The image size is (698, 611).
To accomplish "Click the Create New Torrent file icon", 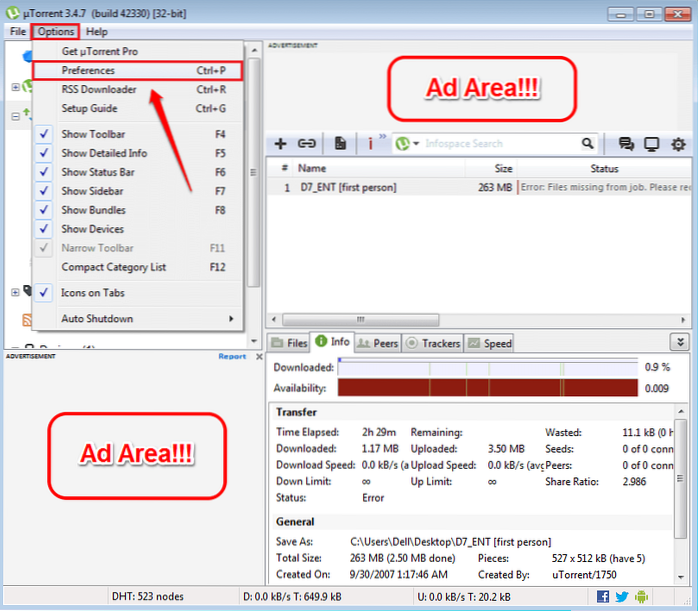I will (340, 144).
